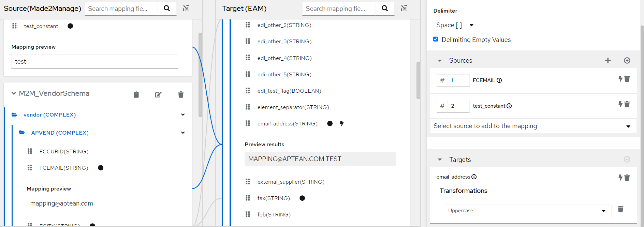The image size is (644, 227).
Task: Uncheck Delimiting Empty Values checkbox
Action: coord(436,39)
